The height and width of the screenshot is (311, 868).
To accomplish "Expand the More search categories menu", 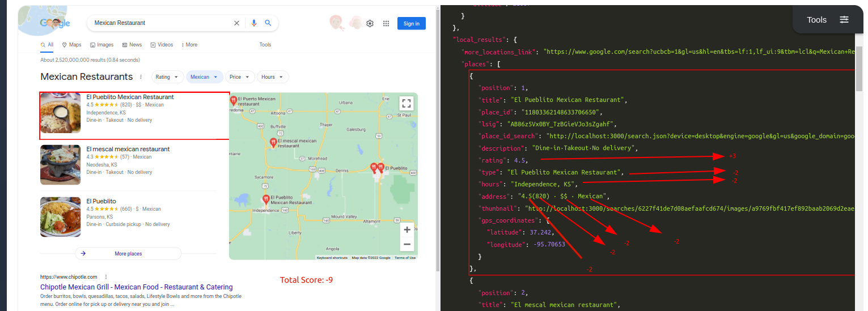I will point(189,45).
